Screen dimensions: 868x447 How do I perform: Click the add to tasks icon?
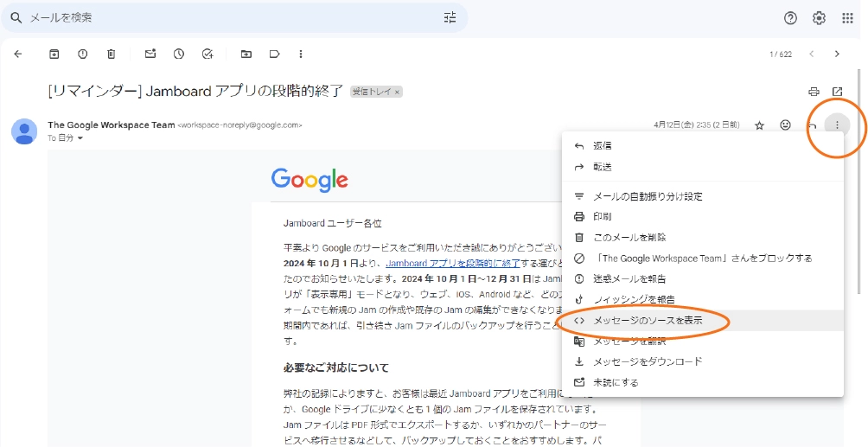tap(207, 54)
